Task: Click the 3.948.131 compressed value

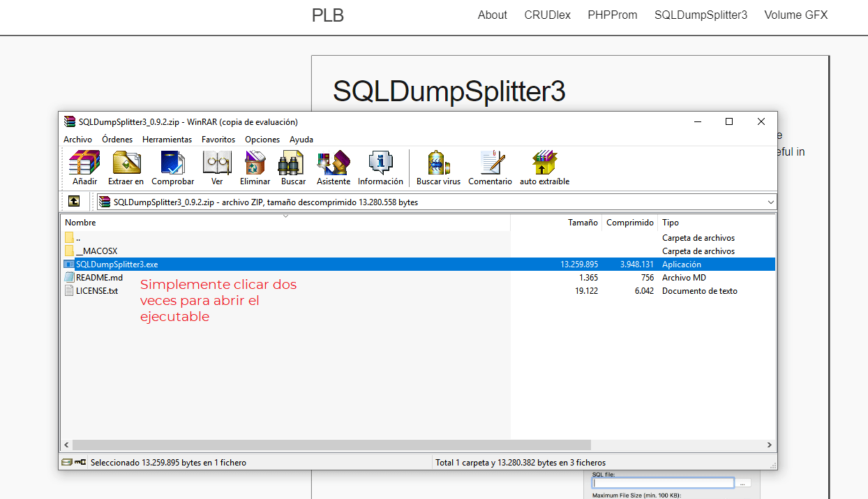Action: tap(636, 265)
